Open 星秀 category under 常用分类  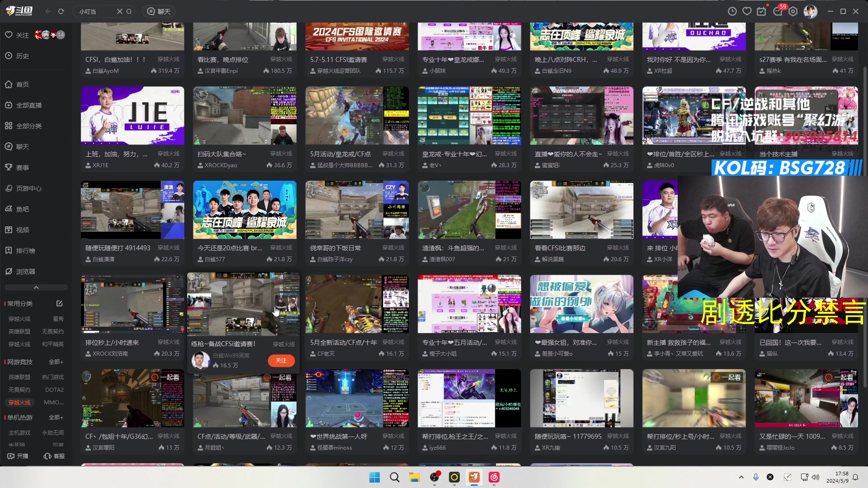pos(58,319)
